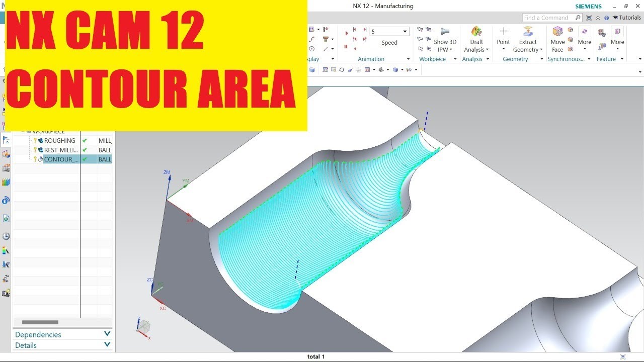Collapse the ribbon using caret icon
Viewport: 644px width, 362px height.
tap(598, 18)
